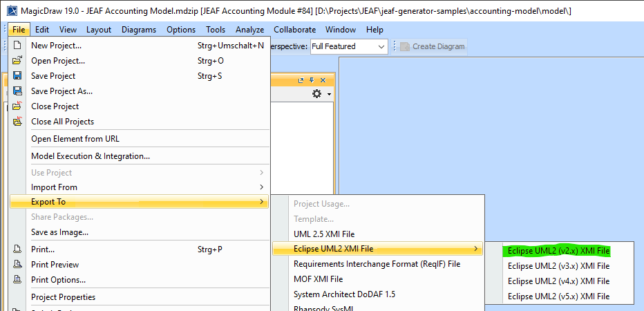644x311 pixels.
Task: Choose Save Project menu entry
Action: click(x=139, y=76)
